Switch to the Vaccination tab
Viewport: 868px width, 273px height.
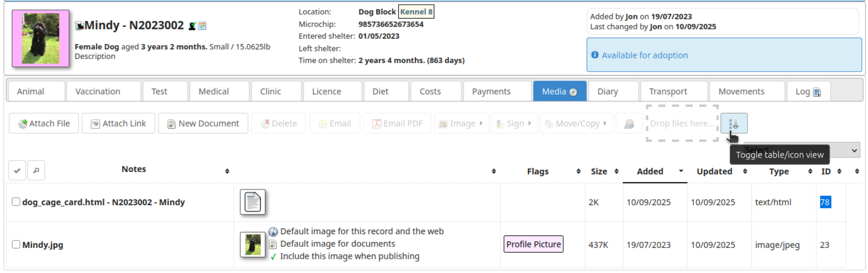pyautogui.click(x=98, y=91)
